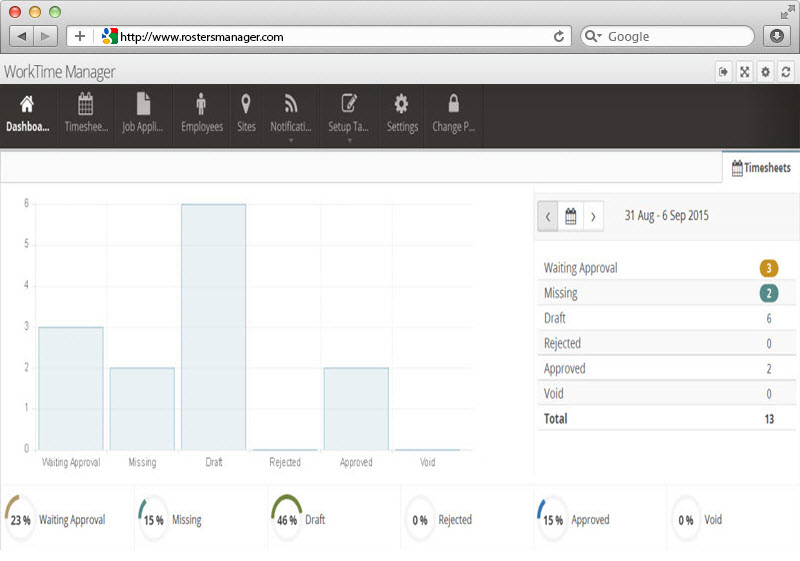Add a bookmark with plus button
This screenshot has width=800, height=561.
[x=80, y=36]
